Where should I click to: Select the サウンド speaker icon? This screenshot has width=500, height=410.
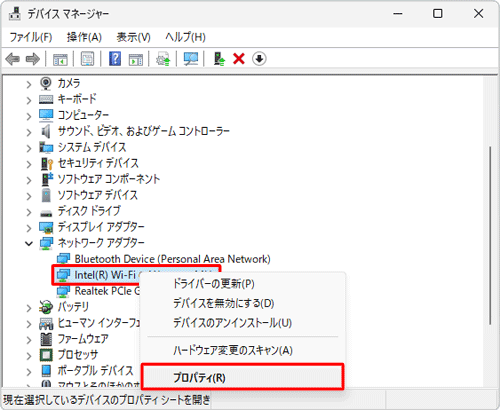pyautogui.click(x=46, y=131)
